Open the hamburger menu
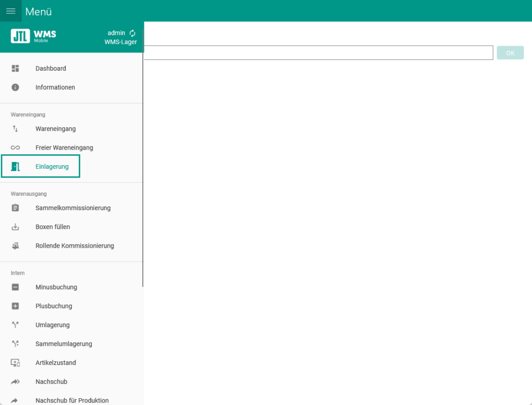Viewport: 532px width, 405px height. coord(10,10)
